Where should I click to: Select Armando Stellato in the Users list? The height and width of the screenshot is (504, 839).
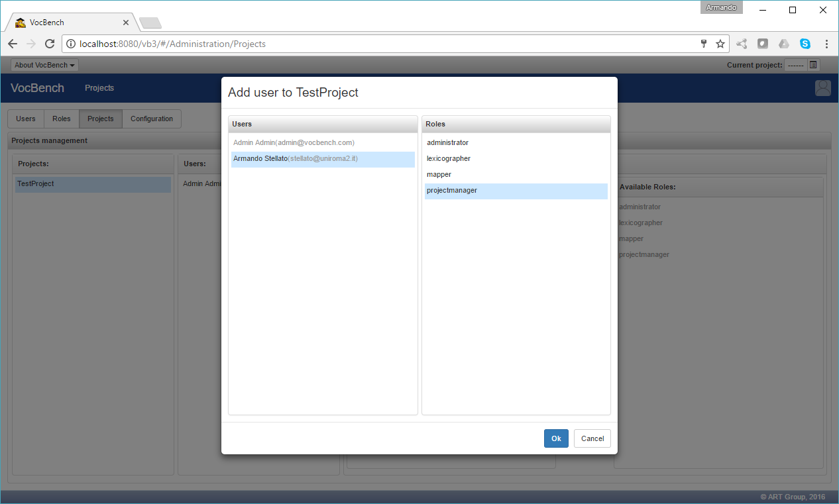pyautogui.click(x=323, y=159)
